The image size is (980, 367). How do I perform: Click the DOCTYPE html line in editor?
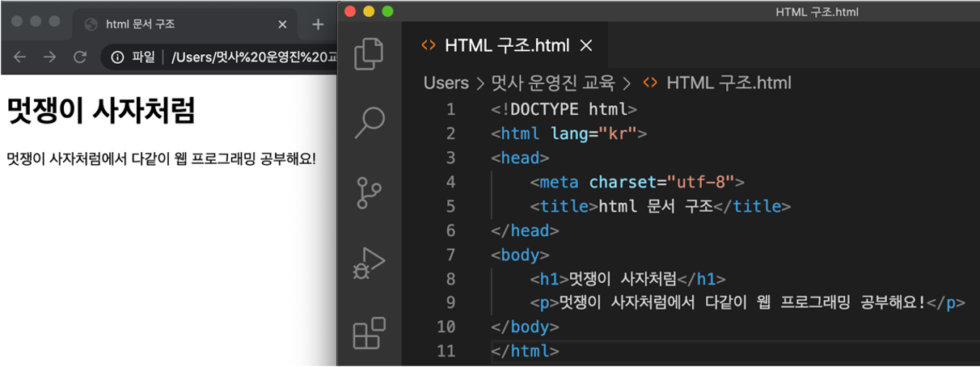coord(564,109)
